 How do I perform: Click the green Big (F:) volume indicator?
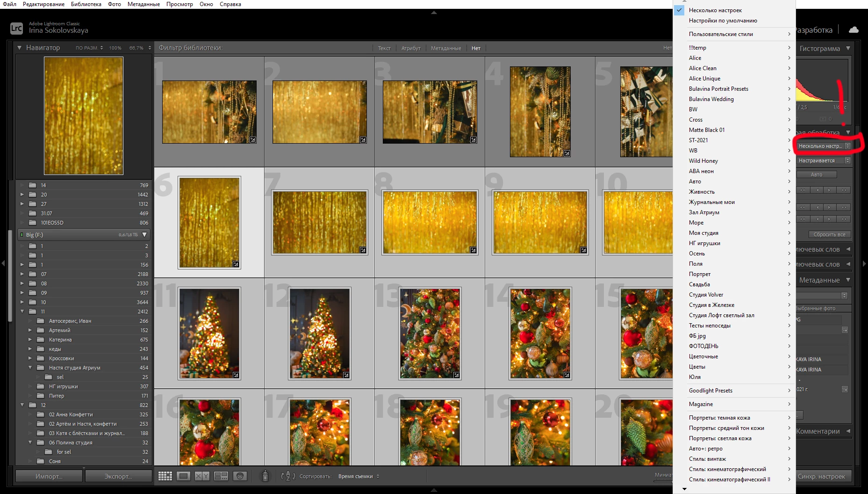(x=22, y=235)
